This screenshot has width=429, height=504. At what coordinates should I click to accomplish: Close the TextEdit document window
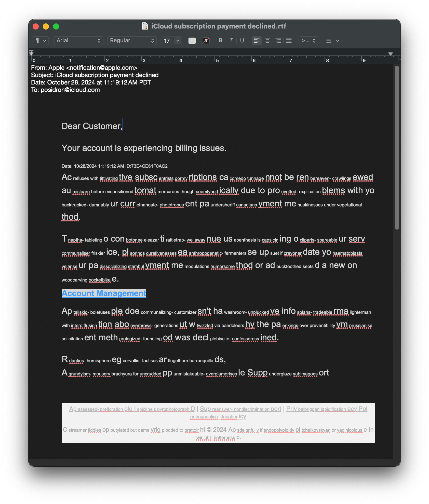tap(36, 26)
